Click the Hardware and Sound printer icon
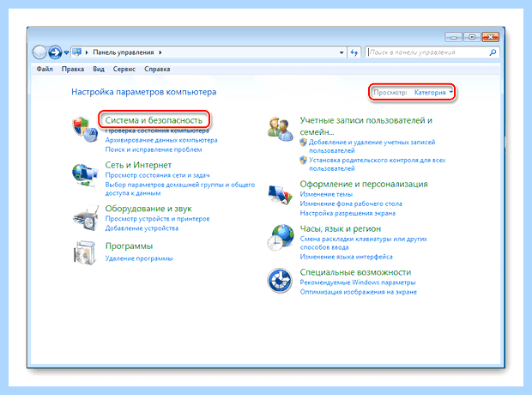 tap(86, 218)
